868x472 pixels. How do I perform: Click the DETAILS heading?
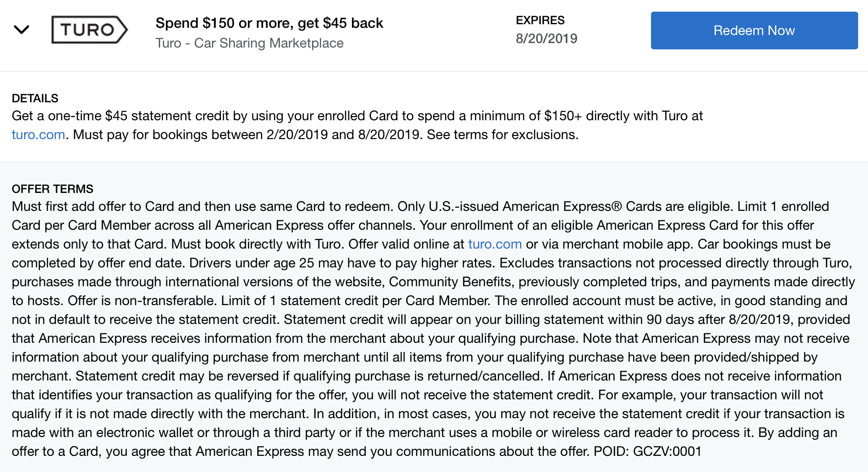(35, 98)
